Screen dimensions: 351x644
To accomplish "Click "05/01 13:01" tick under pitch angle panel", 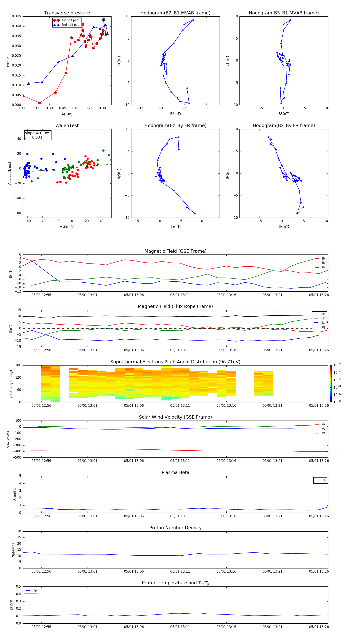I will (87, 406).
